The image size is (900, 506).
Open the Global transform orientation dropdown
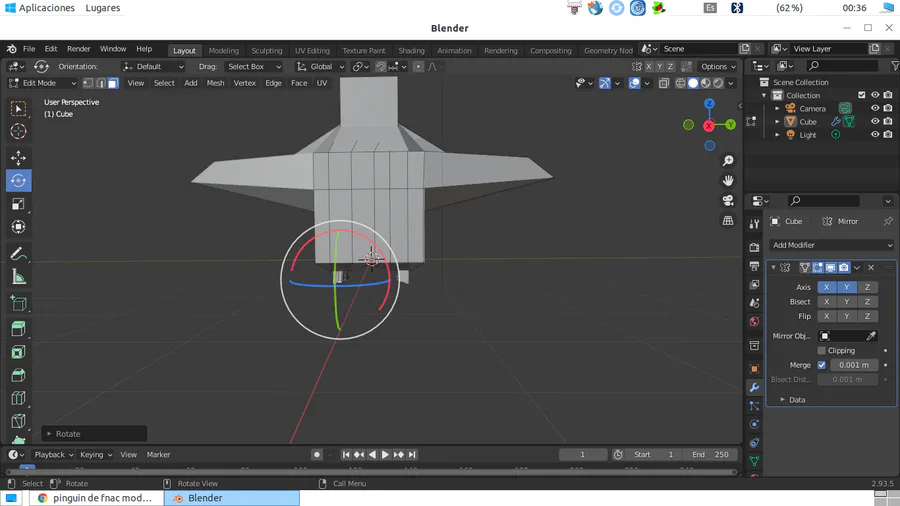click(320, 67)
